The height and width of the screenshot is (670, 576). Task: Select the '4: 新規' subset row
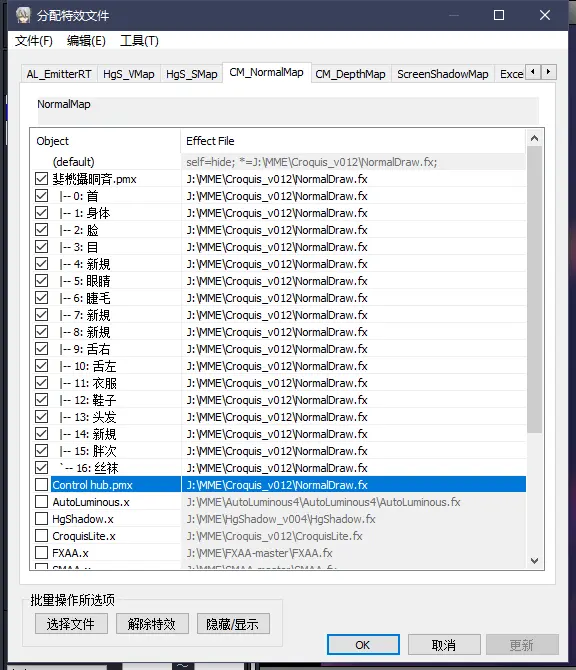[x=278, y=264]
